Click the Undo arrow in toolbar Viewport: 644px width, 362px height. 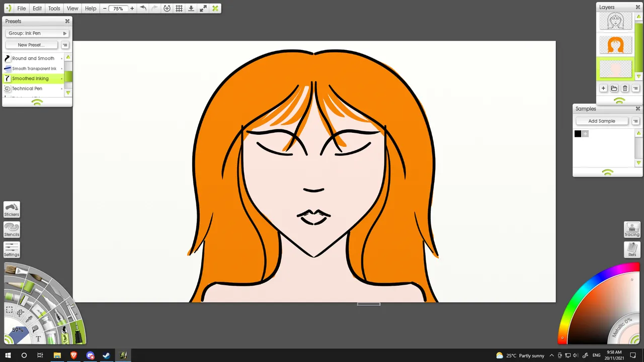tap(143, 9)
